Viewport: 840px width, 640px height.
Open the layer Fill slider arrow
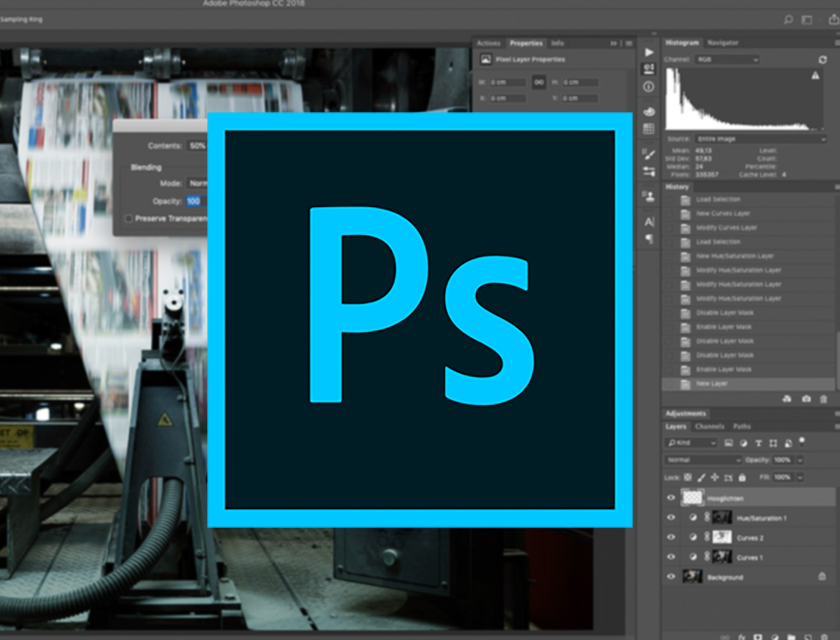pos(800,478)
